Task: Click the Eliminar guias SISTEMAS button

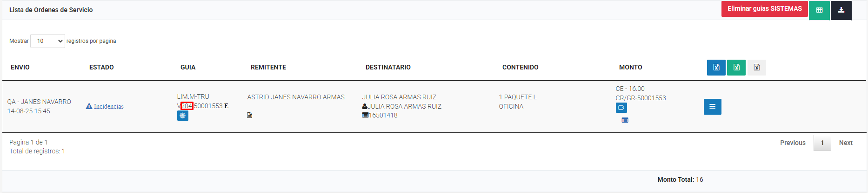Action: 764,9
